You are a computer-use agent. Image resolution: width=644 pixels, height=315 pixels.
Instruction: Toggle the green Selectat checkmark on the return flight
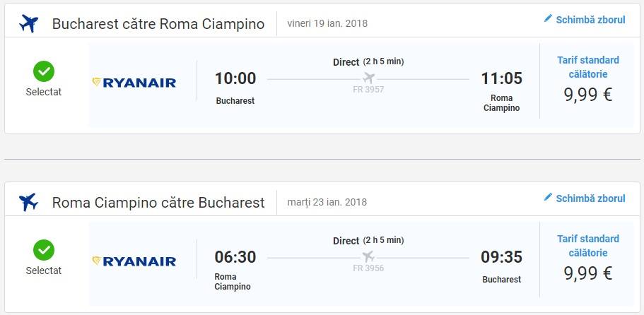[44, 249]
